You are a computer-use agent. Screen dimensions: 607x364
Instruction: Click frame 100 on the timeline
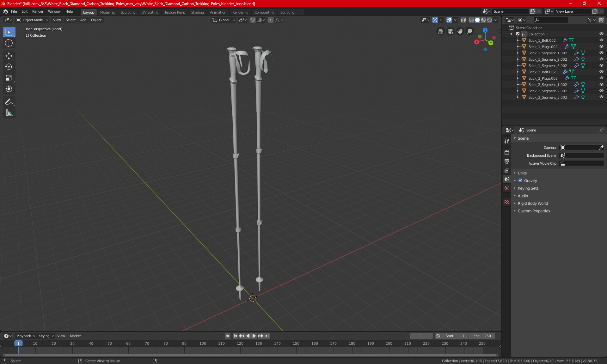pyautogui.click(x=203, y=344)
